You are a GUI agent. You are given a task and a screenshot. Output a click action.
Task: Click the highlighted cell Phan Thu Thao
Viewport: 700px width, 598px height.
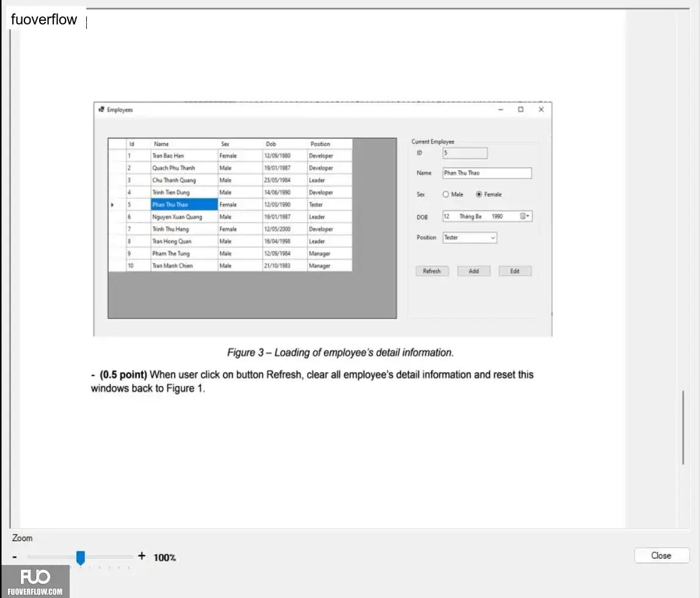pos(184,205)
